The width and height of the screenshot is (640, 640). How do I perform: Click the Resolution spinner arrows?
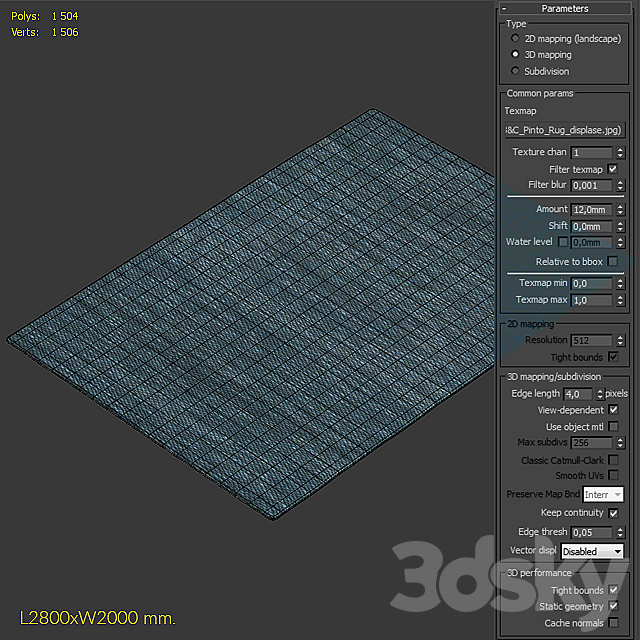click(x=620, y=340)
